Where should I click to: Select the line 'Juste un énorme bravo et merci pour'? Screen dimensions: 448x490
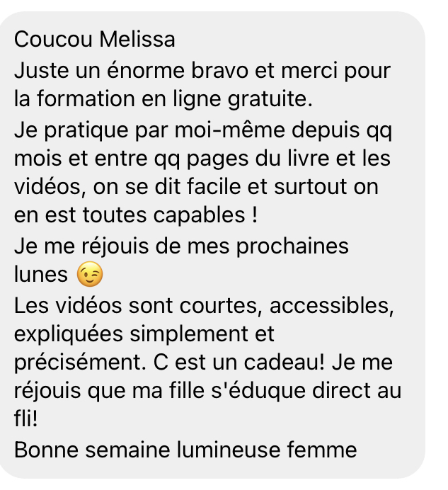pos(202,71)
